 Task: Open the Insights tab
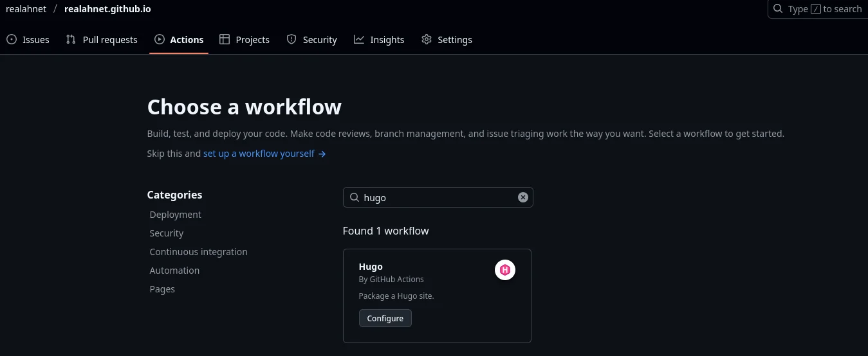pyautogui.click(x=379, y=40)
